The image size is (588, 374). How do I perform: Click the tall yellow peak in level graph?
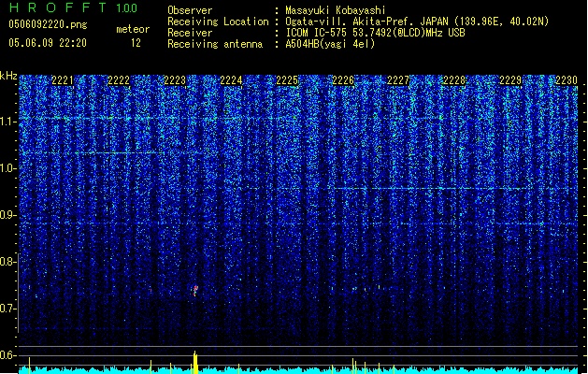195,363
